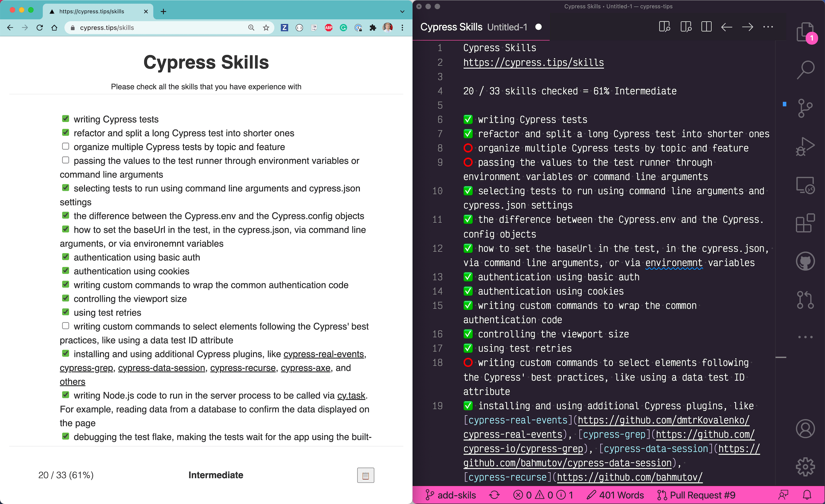The width and height of the screenshot is (825, 504).
Task: Open the Run and Debug view
Action: [805, 146]
